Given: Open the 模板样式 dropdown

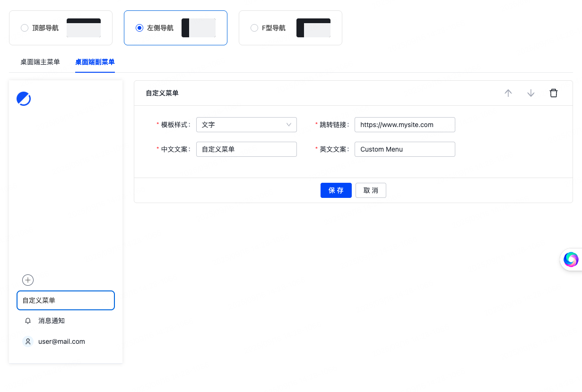Looking at the screenshot, I should click(246, 125).
